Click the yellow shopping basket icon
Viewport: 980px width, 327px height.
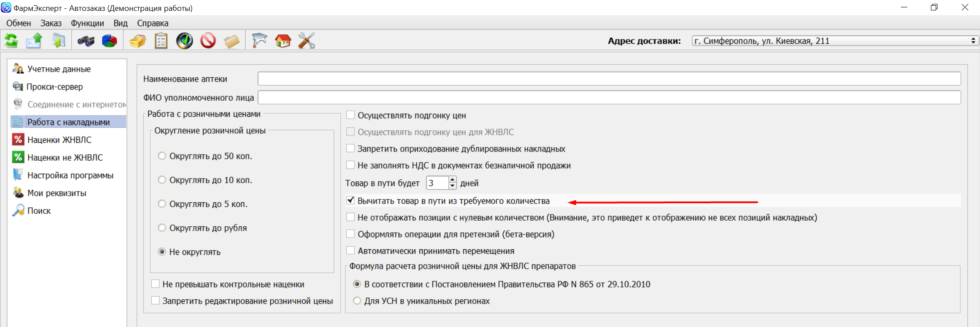pyautogui.click(x=138, y=41)
